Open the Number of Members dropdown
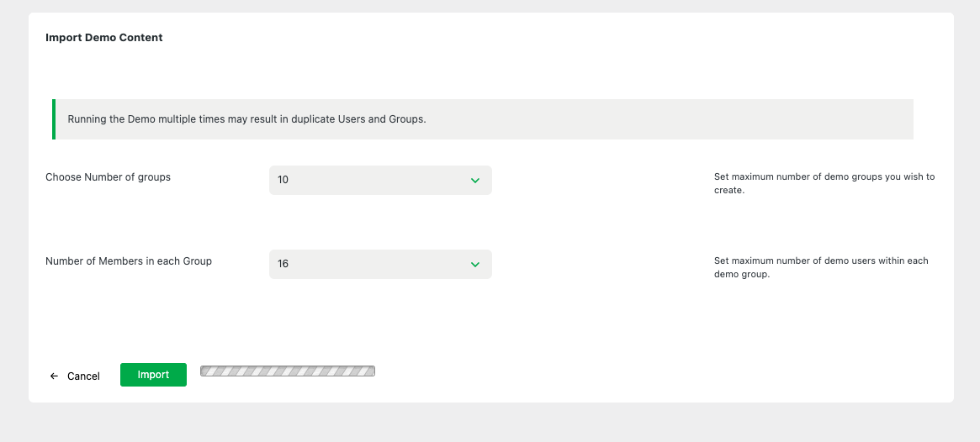Viewport: 980px width, 442px height. tap(380, 265)
